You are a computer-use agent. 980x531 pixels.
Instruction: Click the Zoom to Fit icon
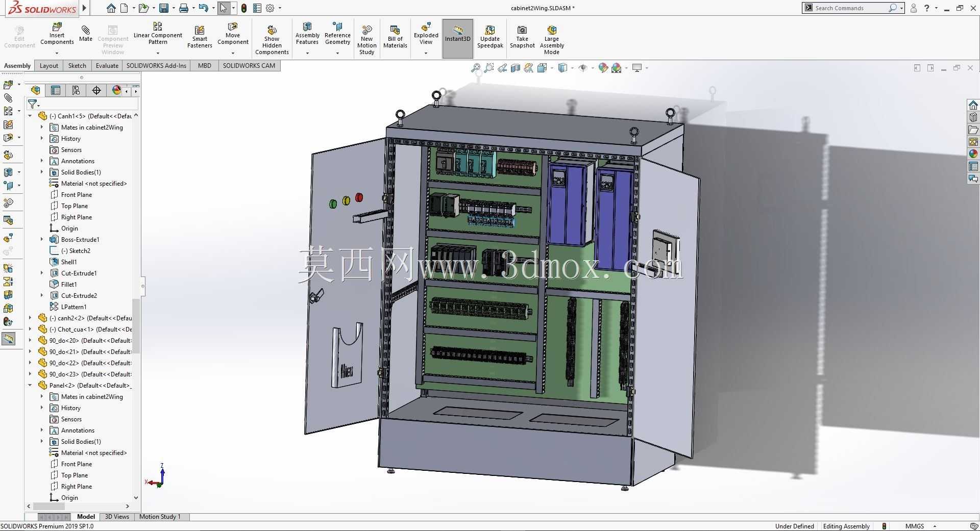coord(476,68)
